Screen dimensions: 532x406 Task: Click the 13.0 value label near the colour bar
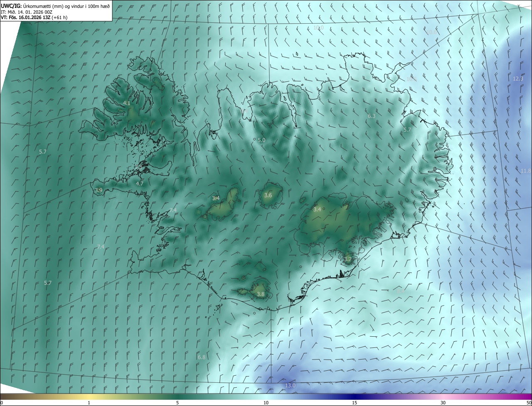point(290,386)
